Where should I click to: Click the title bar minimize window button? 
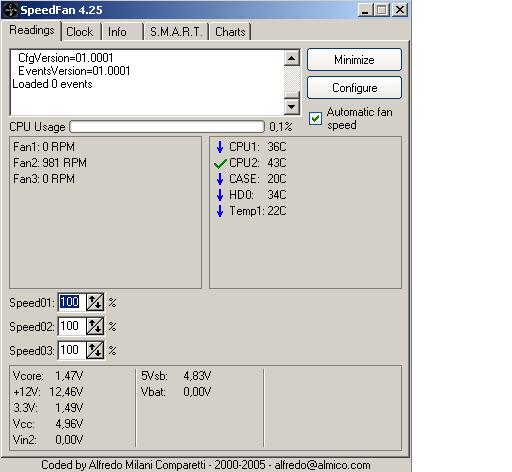pos(366,10)
